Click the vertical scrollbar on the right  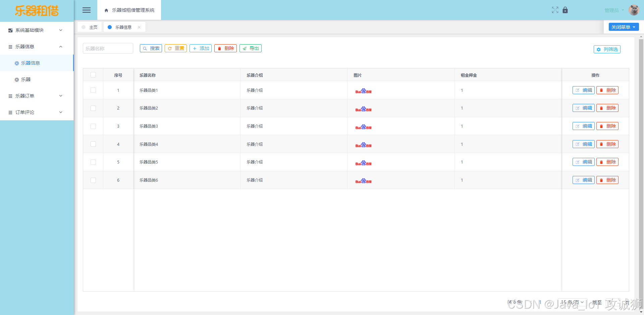click(641, 174)
